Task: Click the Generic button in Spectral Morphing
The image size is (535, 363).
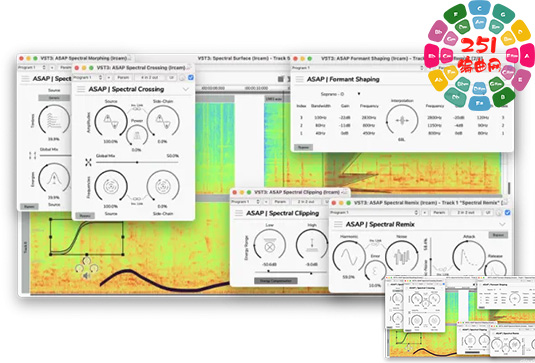Action: click(54, 98)
